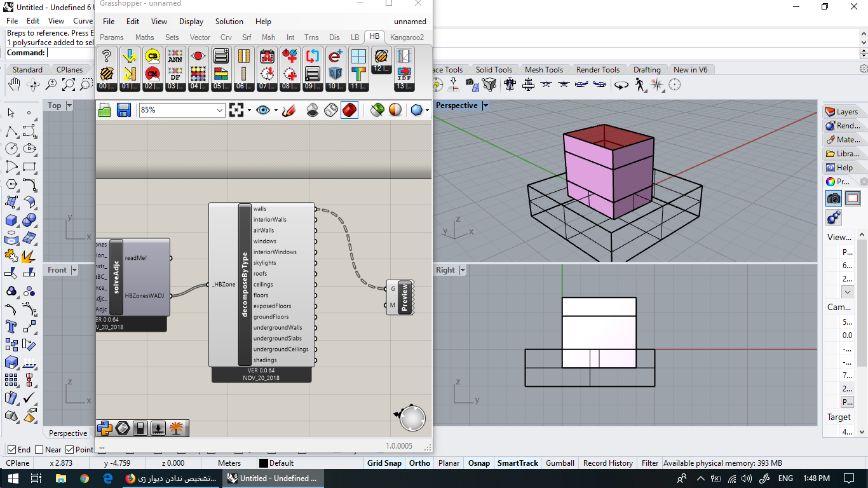
Task: Open a Grasshopper file via green folder icon
Action: (105, 110)
